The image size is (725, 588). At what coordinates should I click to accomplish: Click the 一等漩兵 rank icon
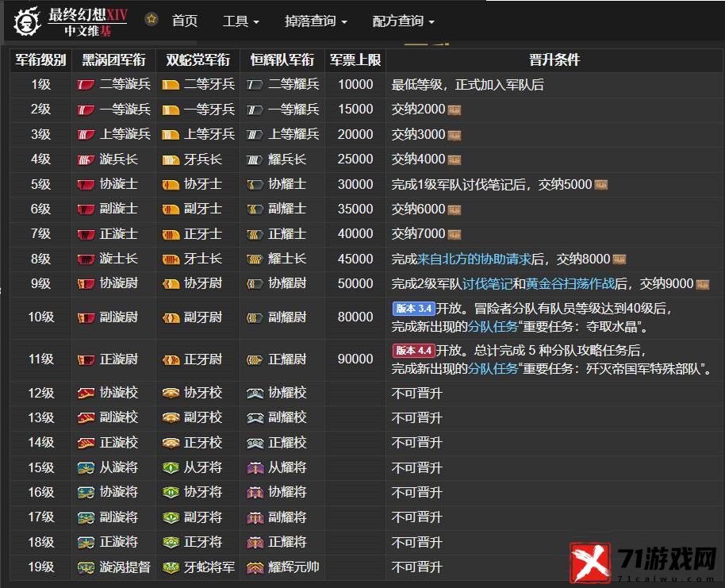(86, 110)
